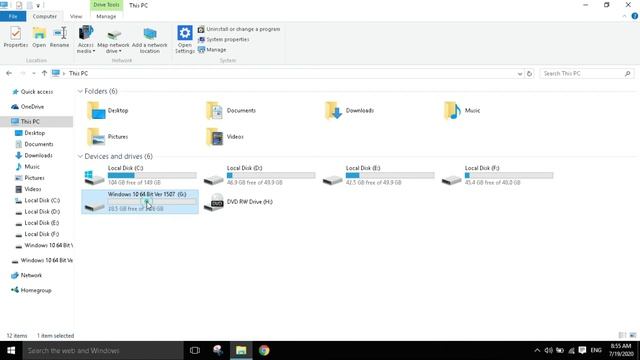The width and height of the screenshot is (640, 360).
Task: Show hidden system tray icons
Action: [537, 350]
